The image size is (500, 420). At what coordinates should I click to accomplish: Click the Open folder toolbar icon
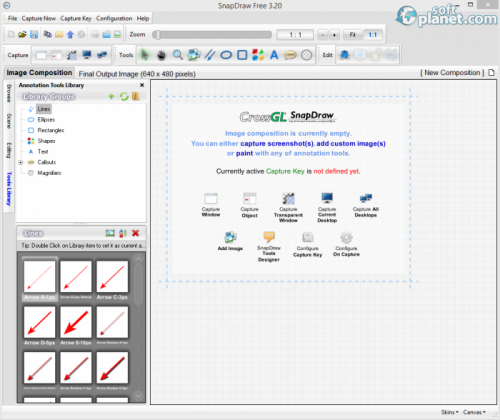[x=22, y=34]
